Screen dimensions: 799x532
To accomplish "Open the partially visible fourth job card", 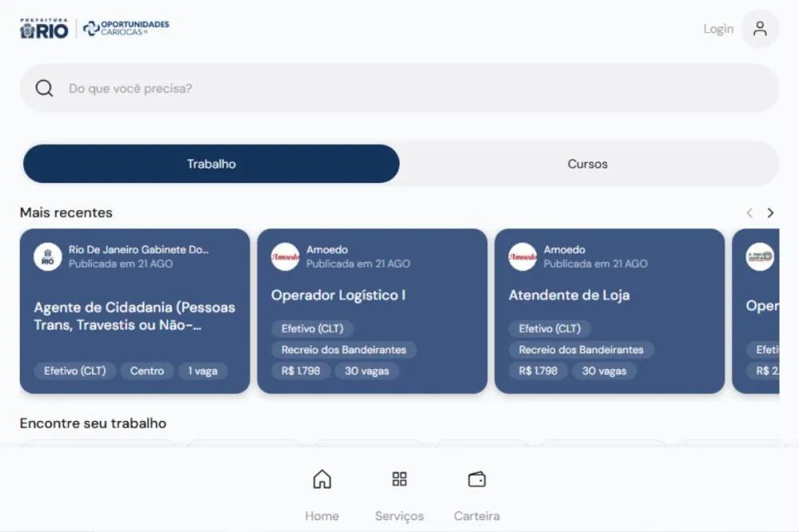I will coord(756,311).
